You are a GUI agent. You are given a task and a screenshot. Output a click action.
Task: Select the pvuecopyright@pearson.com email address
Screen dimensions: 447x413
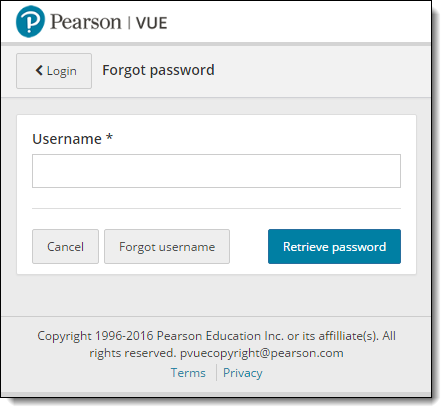[x=262, y=353]
